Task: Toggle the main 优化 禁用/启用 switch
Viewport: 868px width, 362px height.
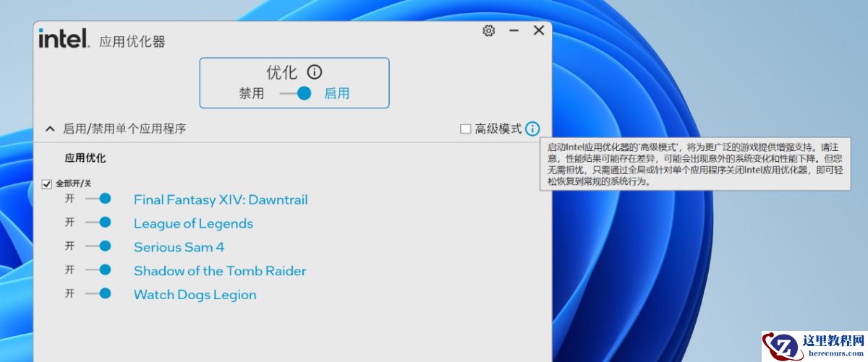Action: click(x=296, y=93)
